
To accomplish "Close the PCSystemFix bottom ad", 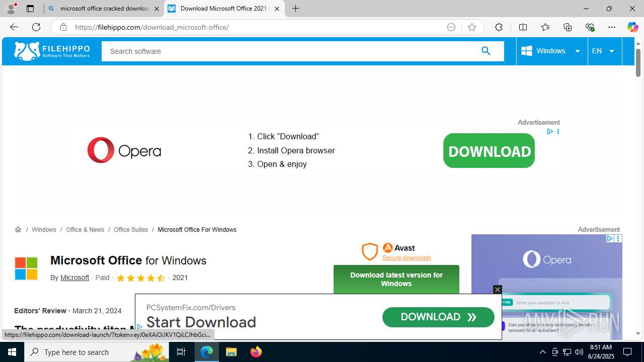I will pos(497,289).
